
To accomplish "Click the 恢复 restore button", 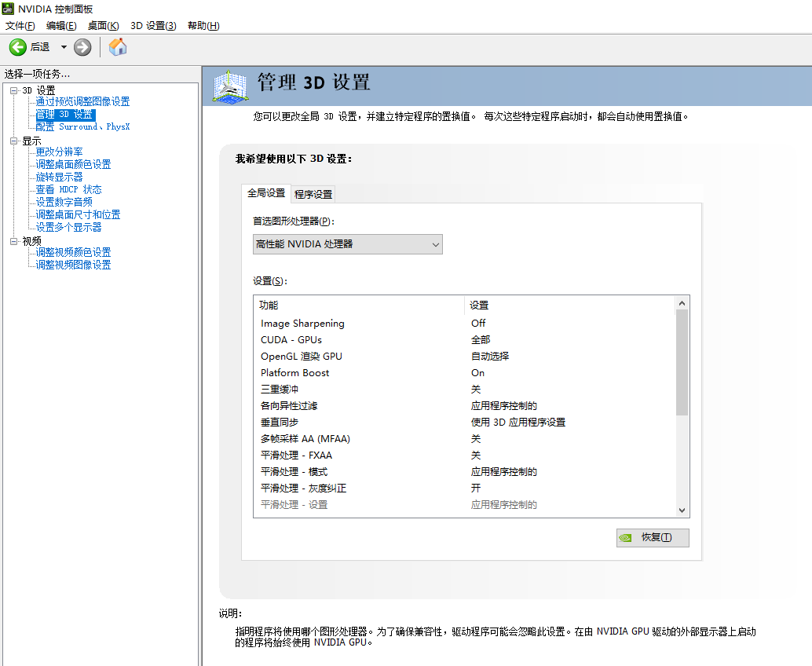I will tap(653, 537).
